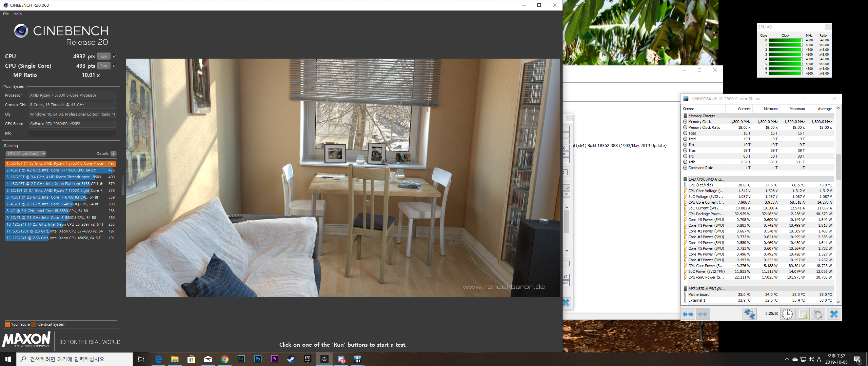
Task: Select ranking row Xeon E7-4890 v2 197
Action: click(61, 231)
